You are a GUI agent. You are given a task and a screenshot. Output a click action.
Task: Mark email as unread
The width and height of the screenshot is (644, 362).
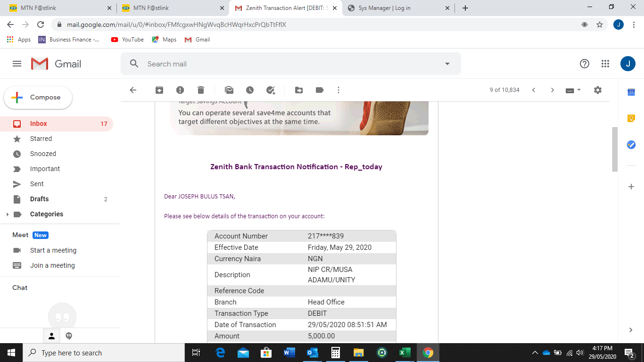point(229,90)
